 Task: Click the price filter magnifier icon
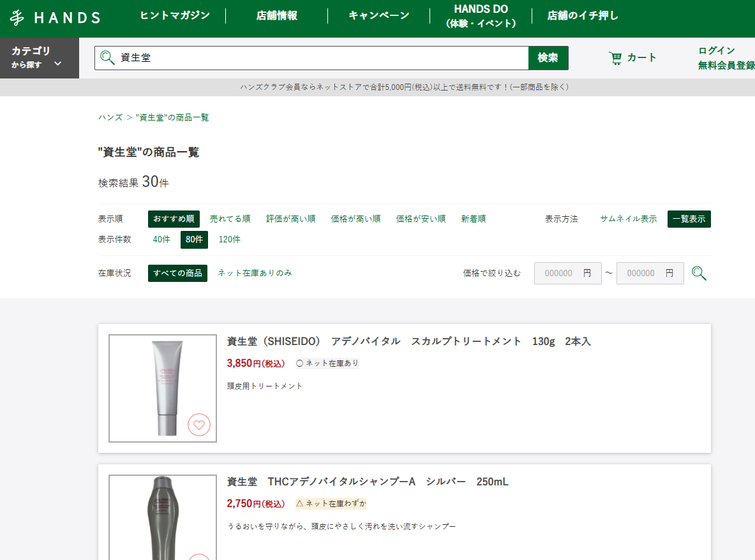pyautogui.click(x=699, y=273)
